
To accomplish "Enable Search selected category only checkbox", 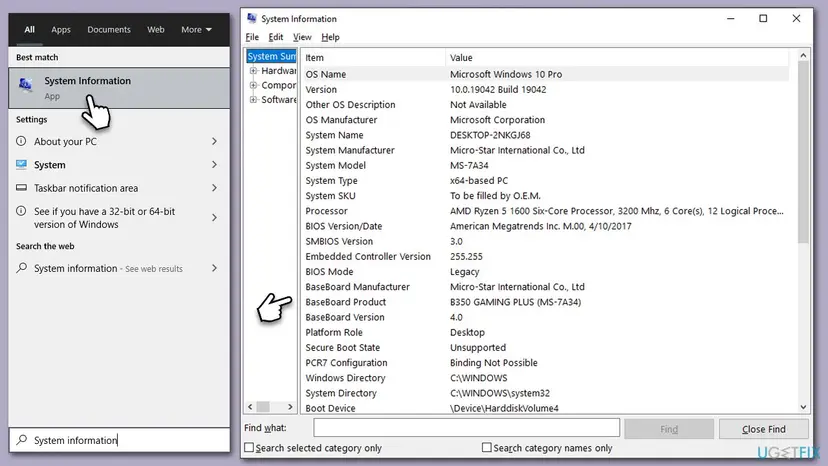I will pos(249,448).
